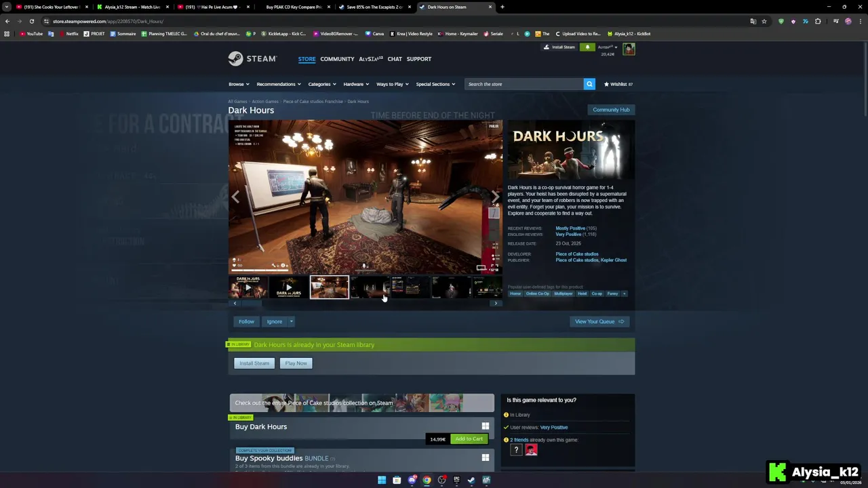This screenshot has height=488, width=868.
Task: Click the Ignore button
Action: click(x=274, y=321)
